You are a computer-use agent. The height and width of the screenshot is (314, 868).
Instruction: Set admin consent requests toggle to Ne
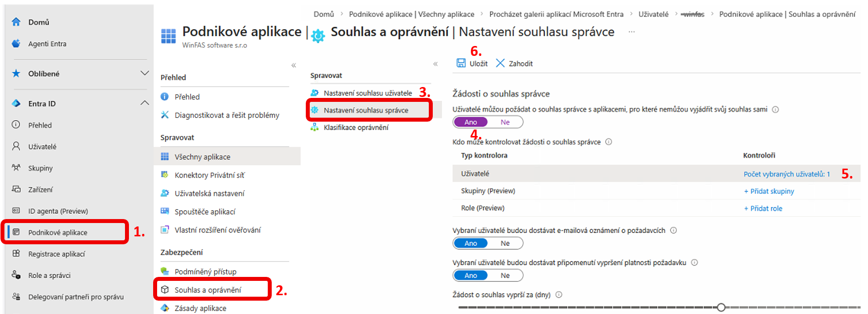click(x=505, y=122)
